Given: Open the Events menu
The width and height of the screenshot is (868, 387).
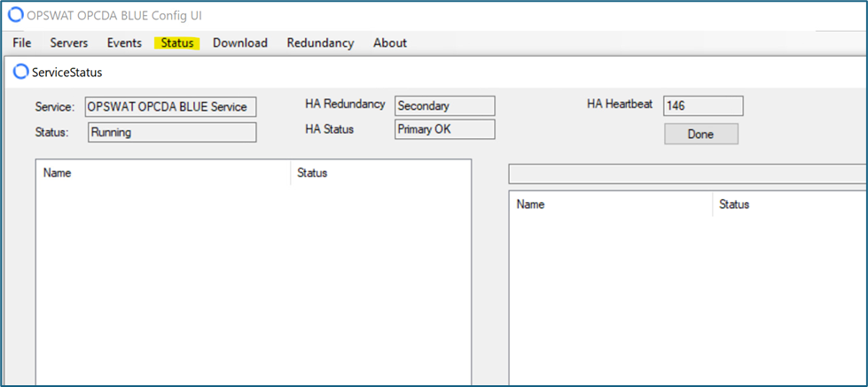Looking at the screenshot, I should tap(124, 43).
